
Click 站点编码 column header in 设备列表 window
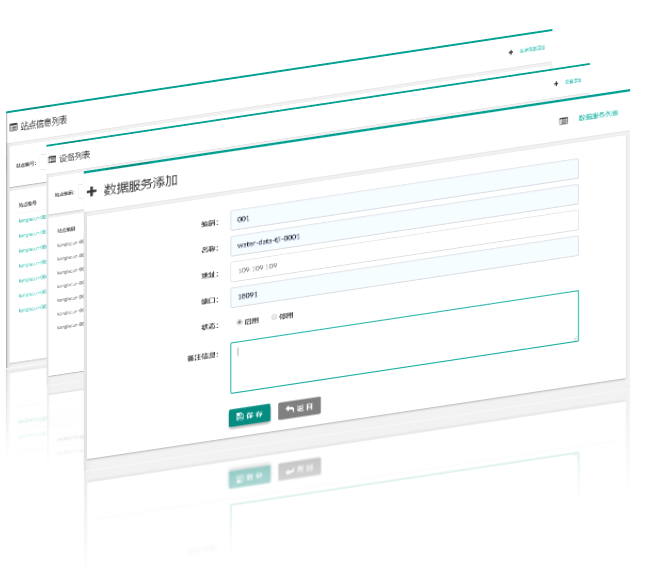[66, 229]
